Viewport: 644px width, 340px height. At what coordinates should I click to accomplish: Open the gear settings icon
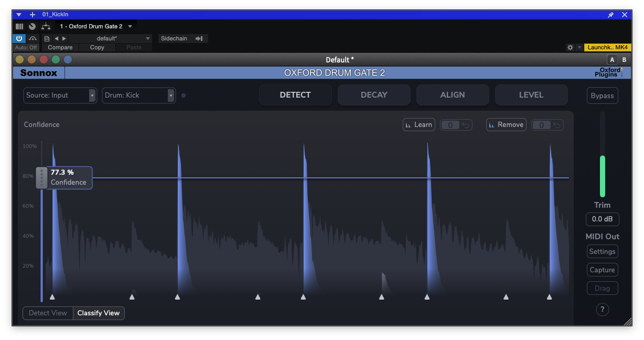click(570, 47)
